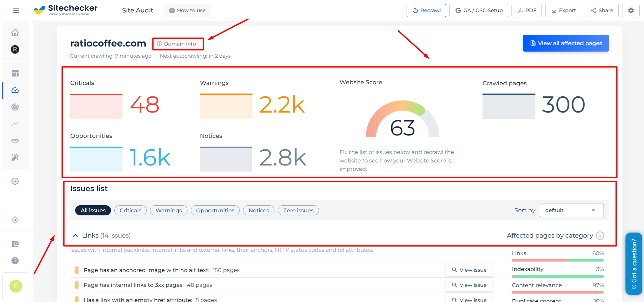Start a Recrawl of the site
The image size is (644, 302).
coord(426,10)
